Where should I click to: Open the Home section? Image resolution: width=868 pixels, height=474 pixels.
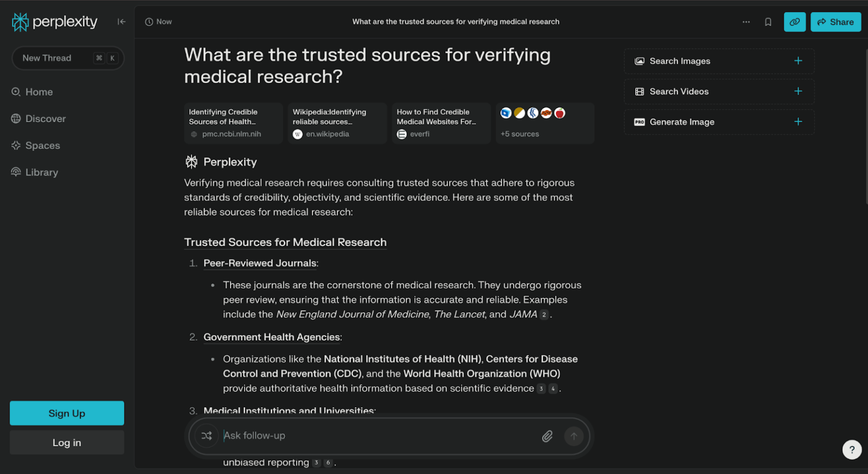39,92
